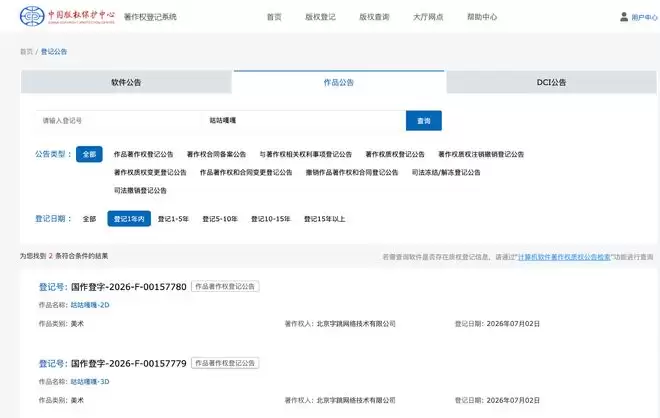Open 版权登记 navigation item
Screen dimensions: 660x418
(x=320, y=17)
